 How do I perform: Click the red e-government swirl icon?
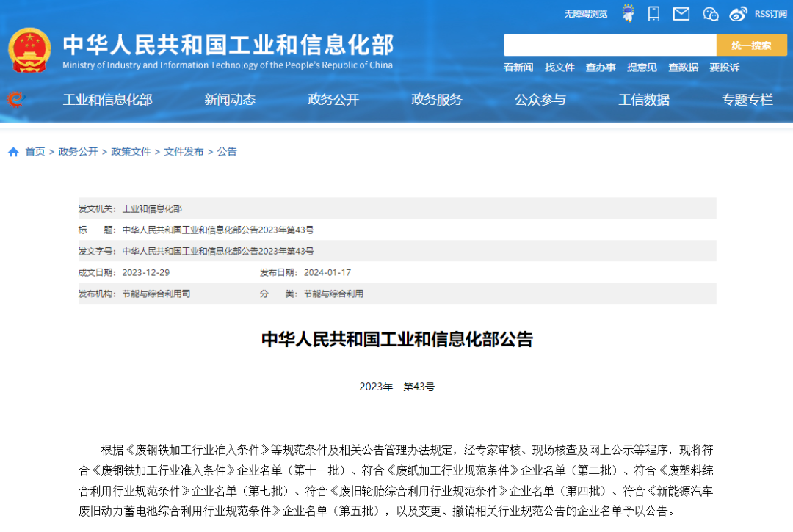point(15,99)
